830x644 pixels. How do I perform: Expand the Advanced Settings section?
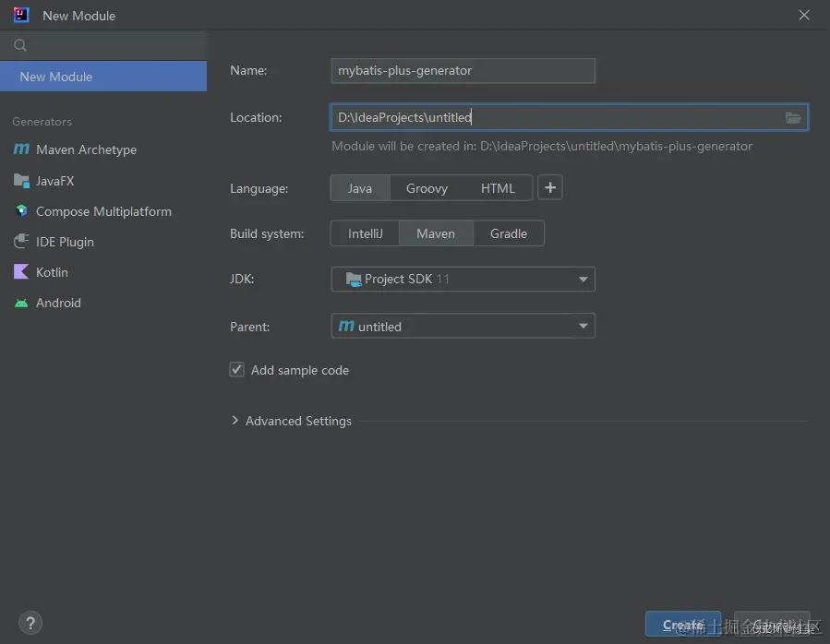click(x=235, y=420)
